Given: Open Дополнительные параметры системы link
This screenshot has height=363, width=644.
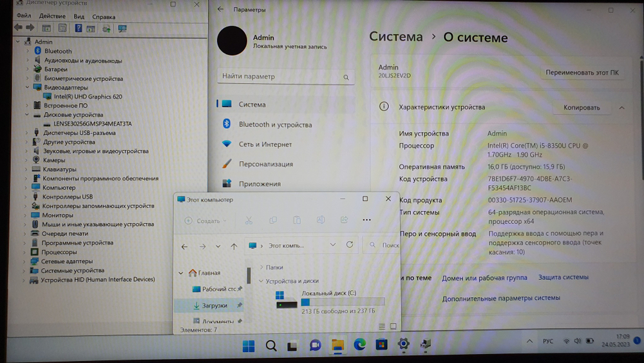Looking at the screenshot, I should [x=501, y=298].
